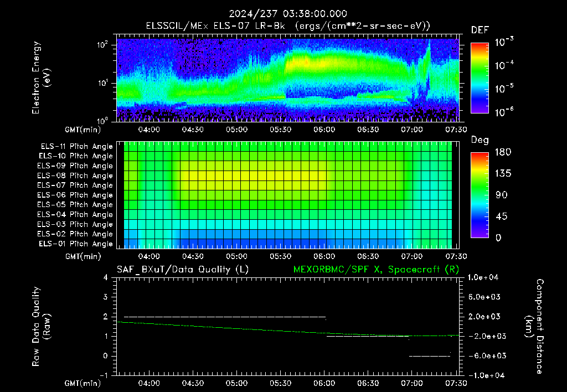The image size is (567, 392).
Task: Click the 06:00 tick under the electron spectrogram
Action: coord(324,130)
